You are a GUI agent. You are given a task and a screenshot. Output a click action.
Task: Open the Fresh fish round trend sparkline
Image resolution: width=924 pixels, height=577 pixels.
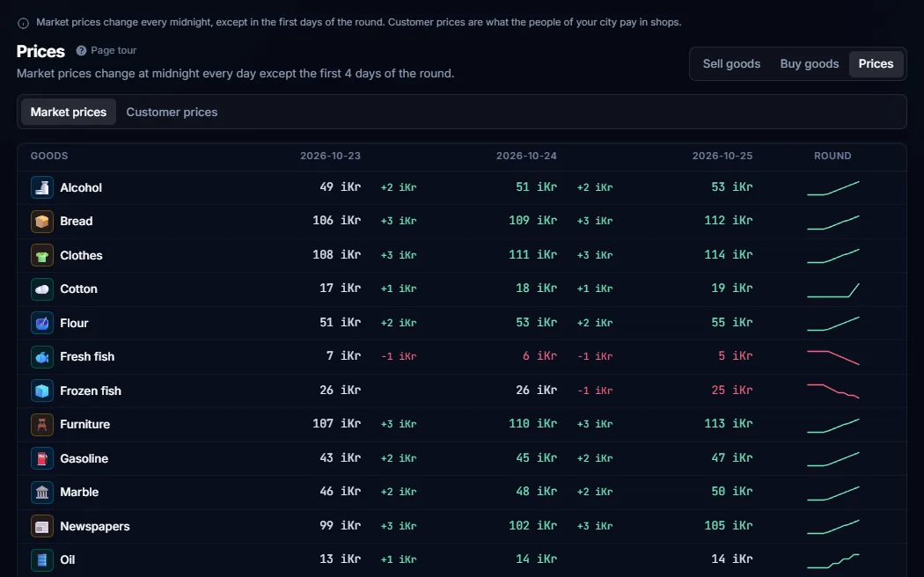[x=832, y=357]
